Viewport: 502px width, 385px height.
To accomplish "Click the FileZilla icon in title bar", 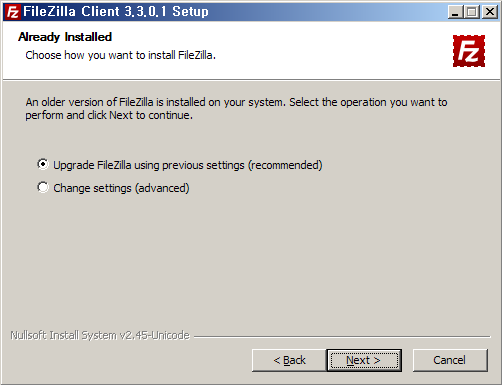I will click(13, 12).
